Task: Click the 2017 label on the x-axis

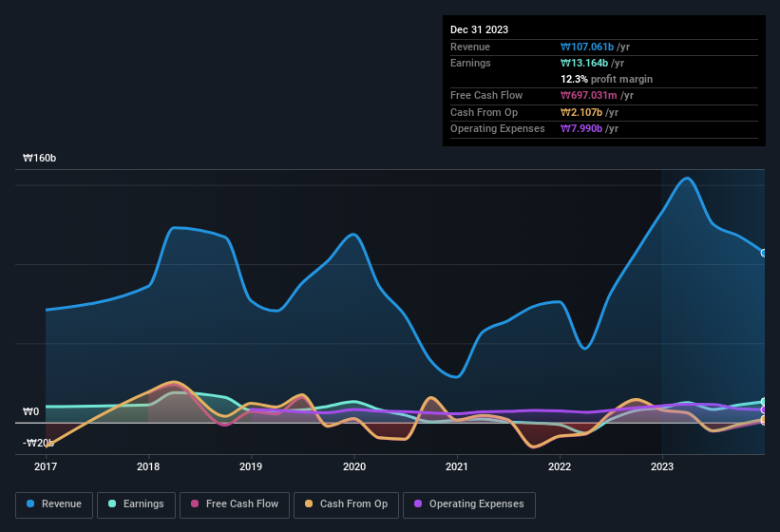Action: click(x=46, y=466)
